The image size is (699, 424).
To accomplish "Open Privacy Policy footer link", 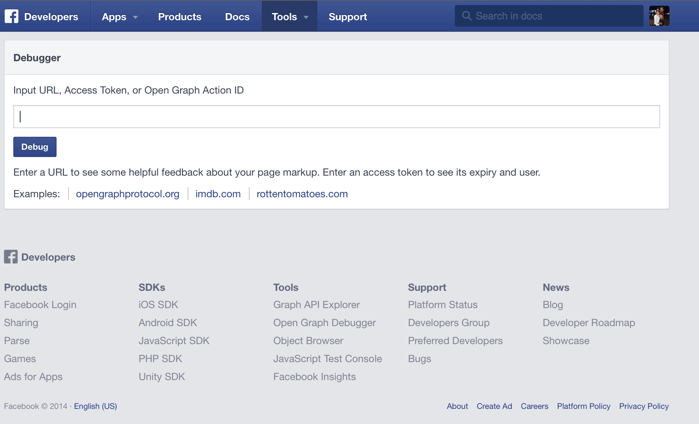I will (644, 406).
